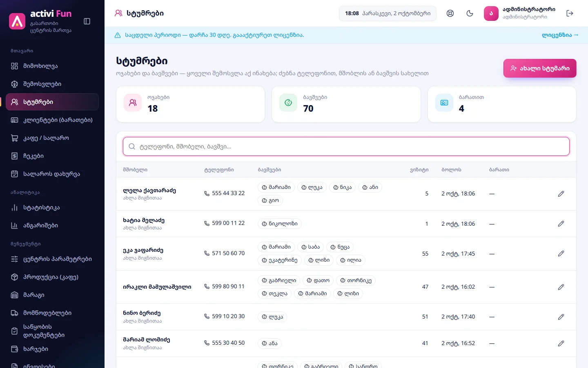This screenshot has height=368, width=588.
Task: Go to ანგარიშები sidebar item
Action: [52, 225]
